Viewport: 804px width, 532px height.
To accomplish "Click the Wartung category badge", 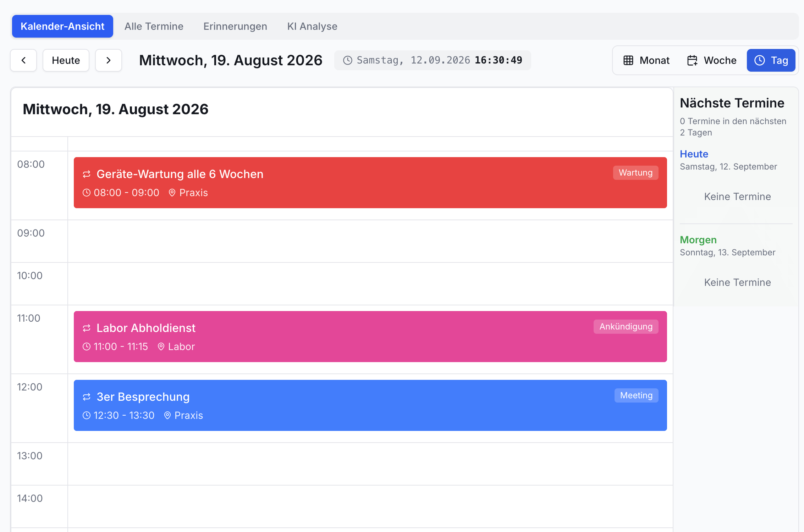I will click(636, 173).
